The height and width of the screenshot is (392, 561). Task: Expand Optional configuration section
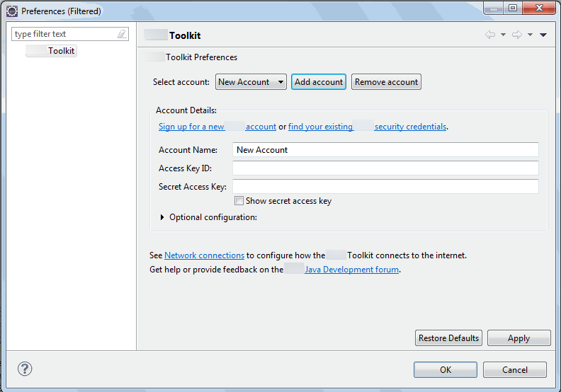click(164, 217)
